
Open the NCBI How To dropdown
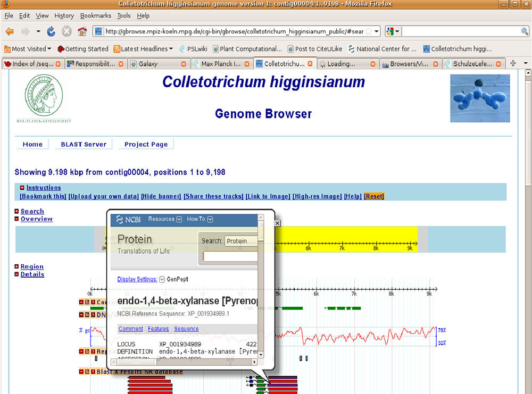tap(200, 219)
